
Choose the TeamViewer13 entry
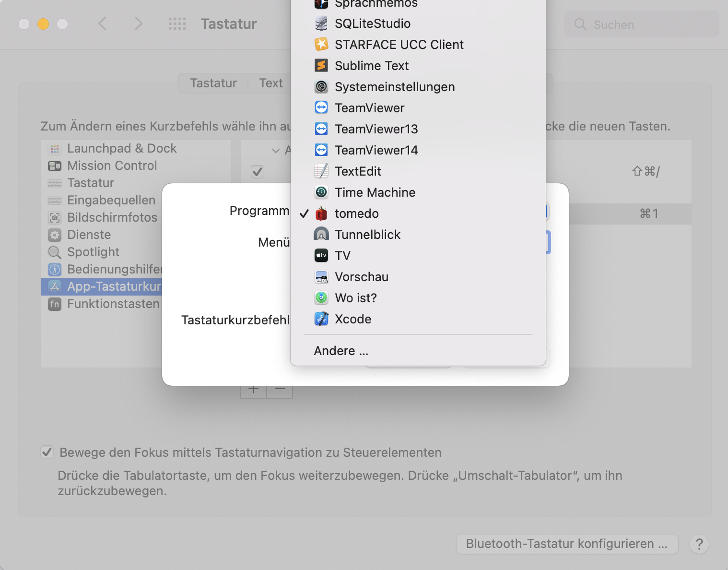coord(418,129)
